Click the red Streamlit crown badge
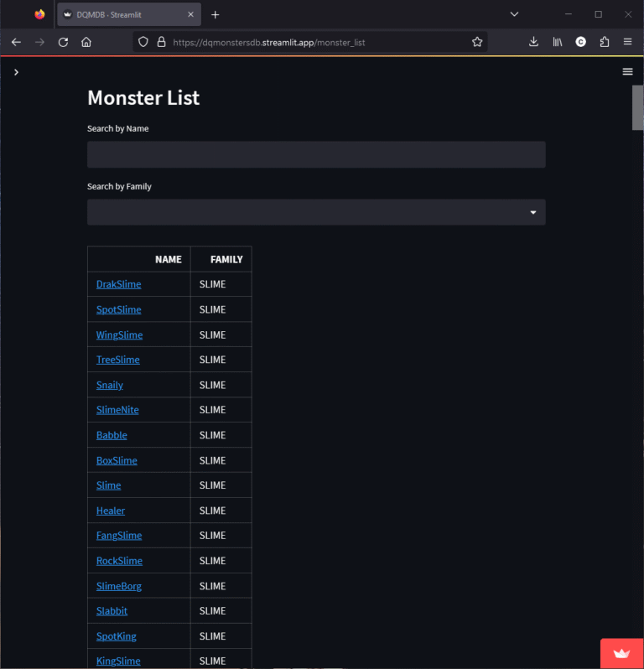This screenshot has width=644, height=669. click(622, 653)
